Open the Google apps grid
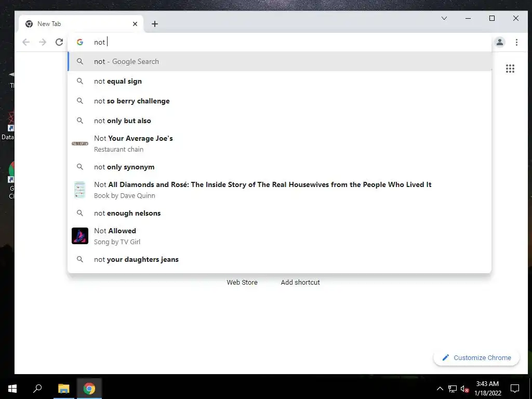 510,69
